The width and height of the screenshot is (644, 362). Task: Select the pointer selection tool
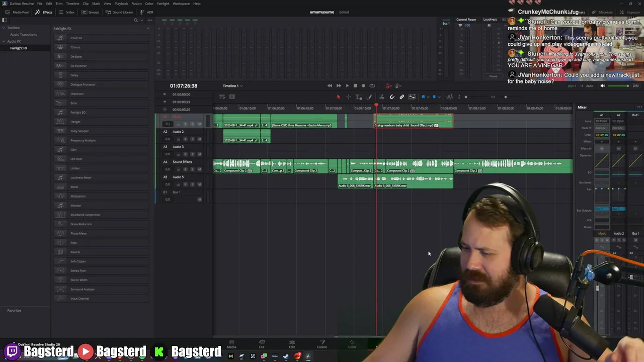pos(338,97)
